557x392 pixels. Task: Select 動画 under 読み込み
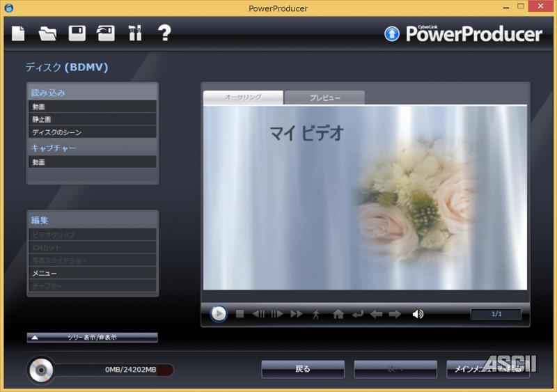tap(93, 107)
